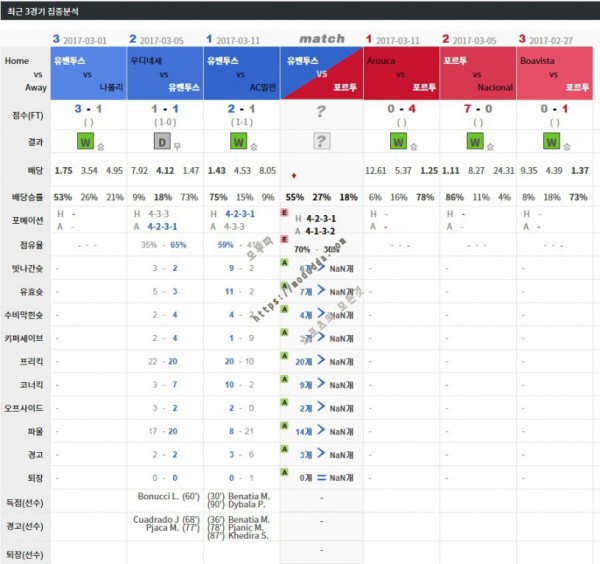Image resolution: width=600 pixels, height=564 pixels.
Task: Click the W badge for Boavista vs 포르투
Action: (x=551, y=142)
